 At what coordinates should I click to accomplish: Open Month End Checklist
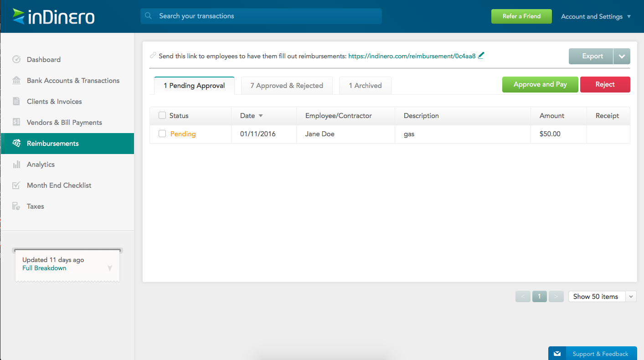(x=59, y=185)
